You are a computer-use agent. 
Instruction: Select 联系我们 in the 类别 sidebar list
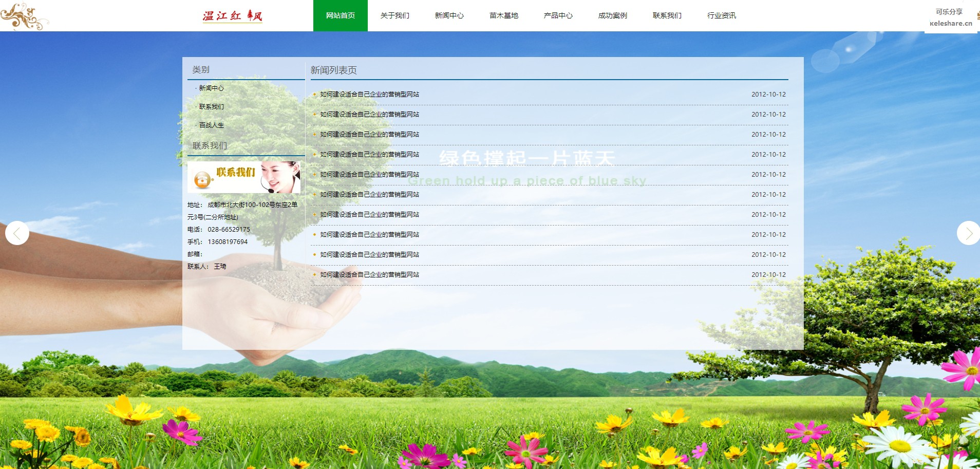click(211, 107)
